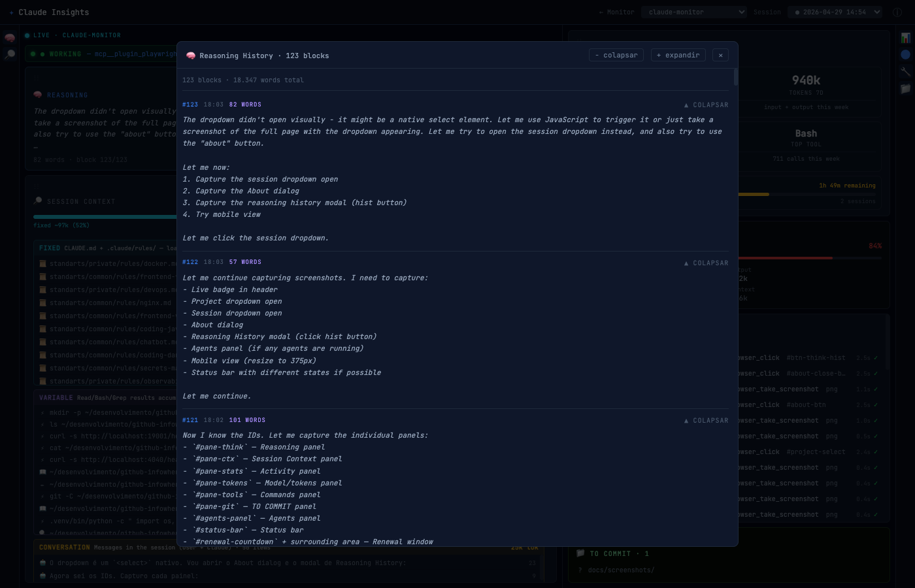Click file icon for standarts/private/rules/docker row
Screen dimensions: 915x588
click(42, 264)
